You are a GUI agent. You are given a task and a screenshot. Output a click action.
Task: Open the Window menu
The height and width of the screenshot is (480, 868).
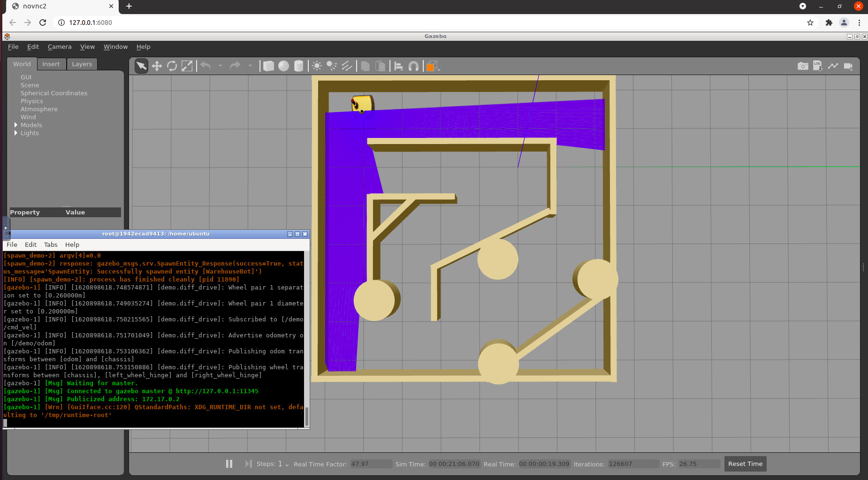(x=115, y=46)
